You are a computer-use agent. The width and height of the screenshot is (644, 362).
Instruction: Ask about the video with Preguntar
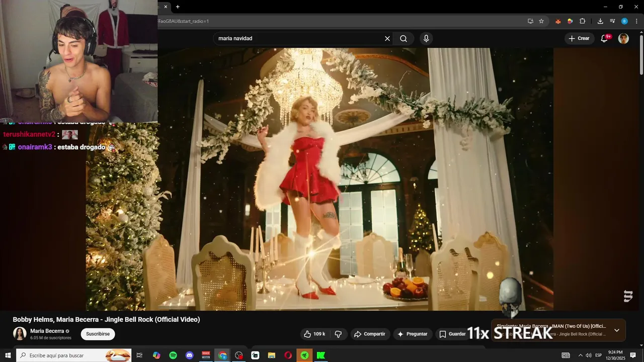(x=413, y=334)
